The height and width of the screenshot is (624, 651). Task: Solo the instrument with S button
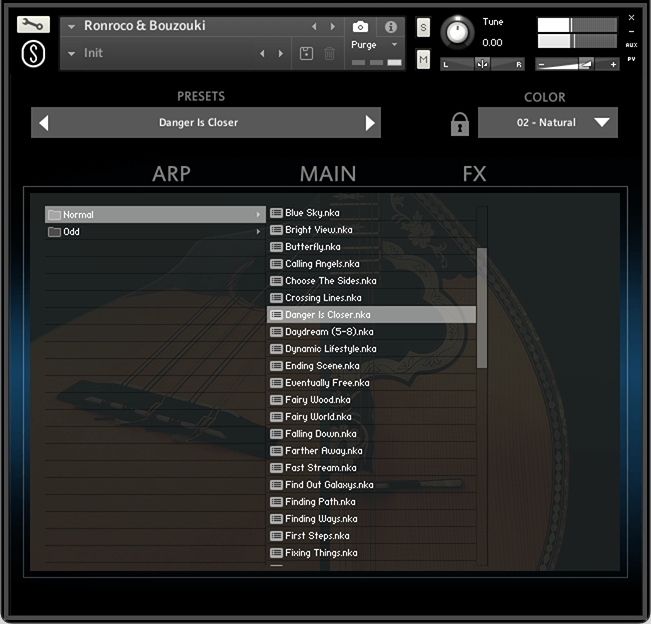tap(423, 27)
